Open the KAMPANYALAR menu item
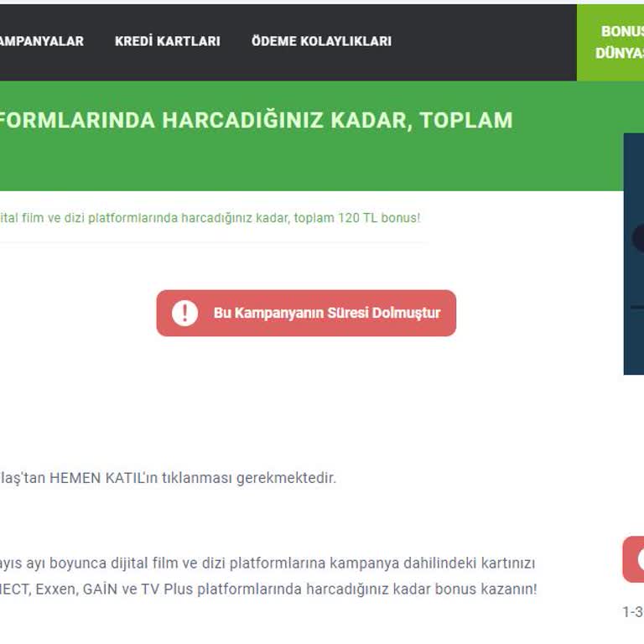The width and height of the screenshot is (644, 644). click(41, 41)
